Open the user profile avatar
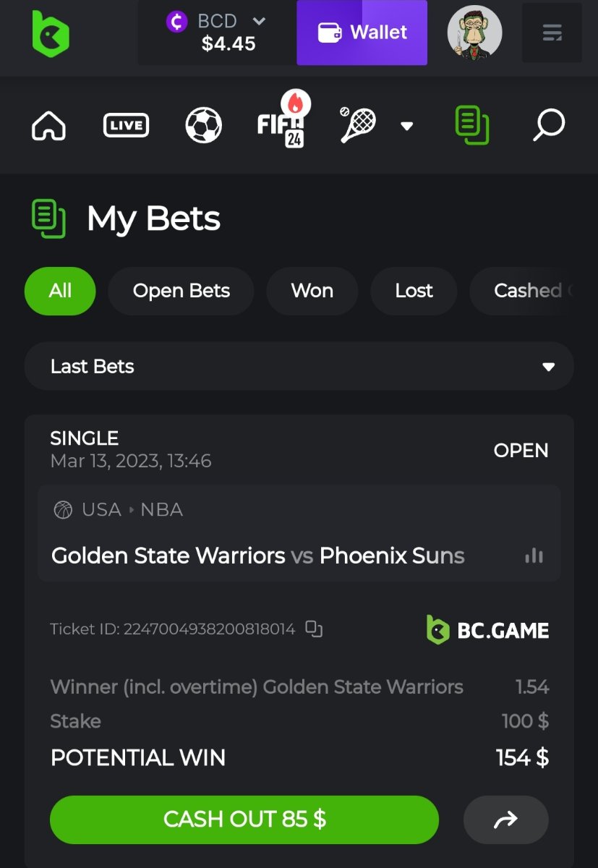The width and height of the screenshot is (598, 868). (x=474, y=33)
